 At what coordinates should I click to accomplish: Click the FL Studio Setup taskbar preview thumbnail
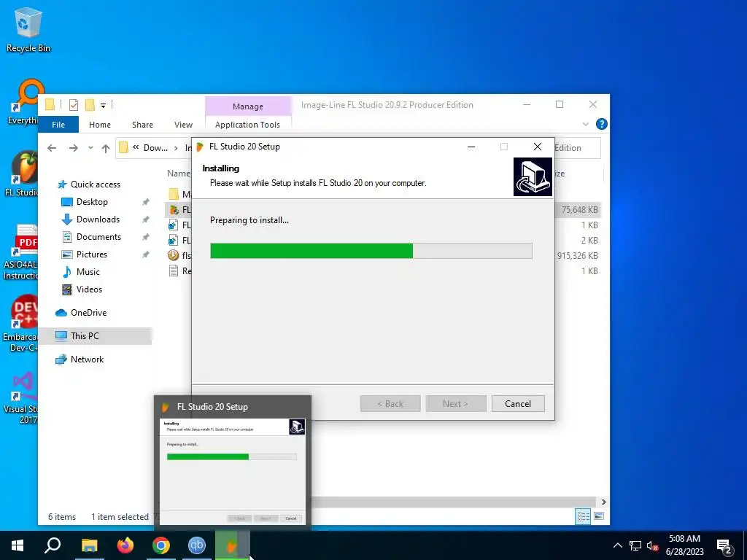(x=233, y=472)
